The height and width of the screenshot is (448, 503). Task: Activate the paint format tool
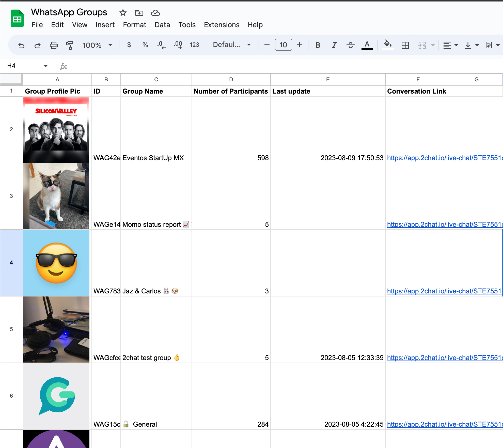69,45
